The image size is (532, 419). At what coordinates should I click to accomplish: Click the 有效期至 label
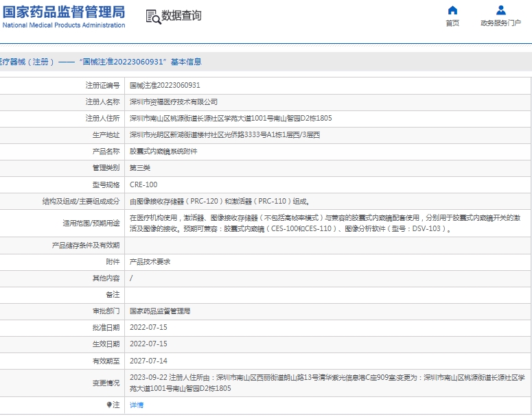click(x=106, y=361)
